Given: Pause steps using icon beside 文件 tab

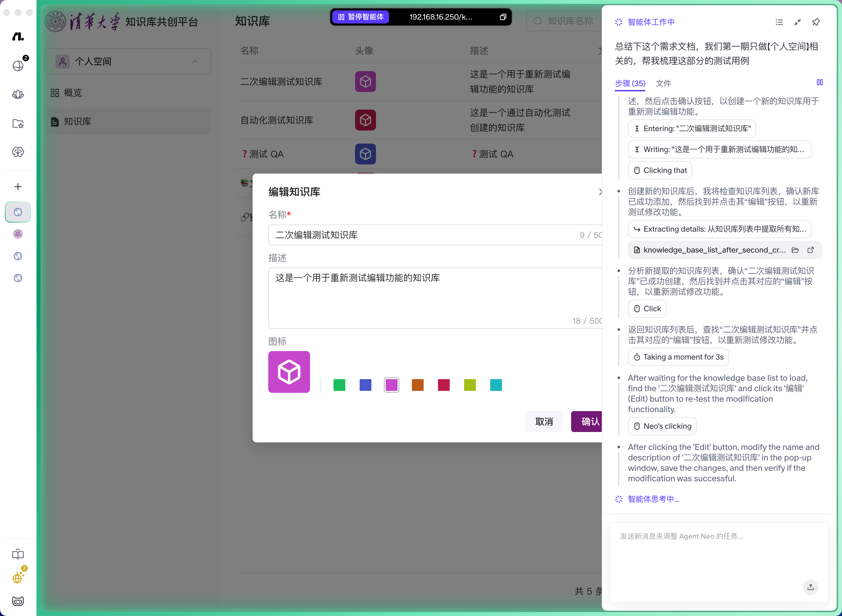Looking at the screenshot, I should click(x=819, y=83).
